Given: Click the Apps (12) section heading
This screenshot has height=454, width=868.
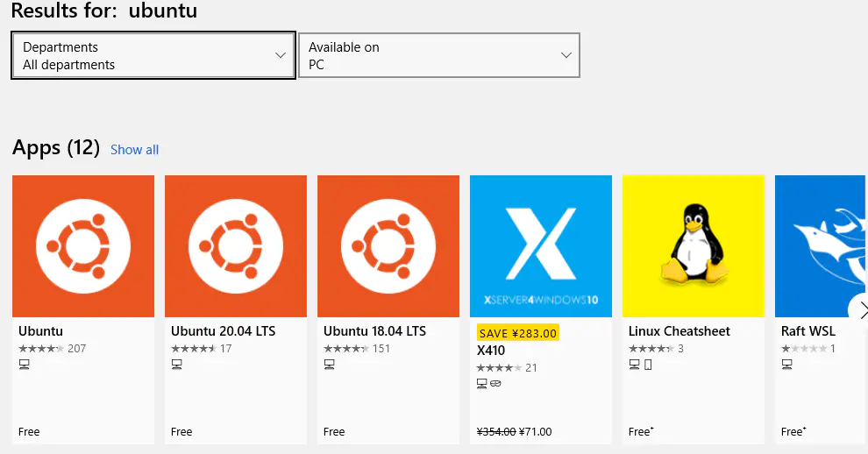Looking at the screenshot, I should point(56,148).
